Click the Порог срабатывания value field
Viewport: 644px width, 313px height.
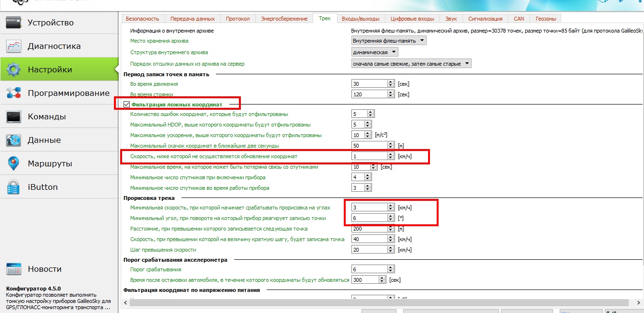point(369,269)
